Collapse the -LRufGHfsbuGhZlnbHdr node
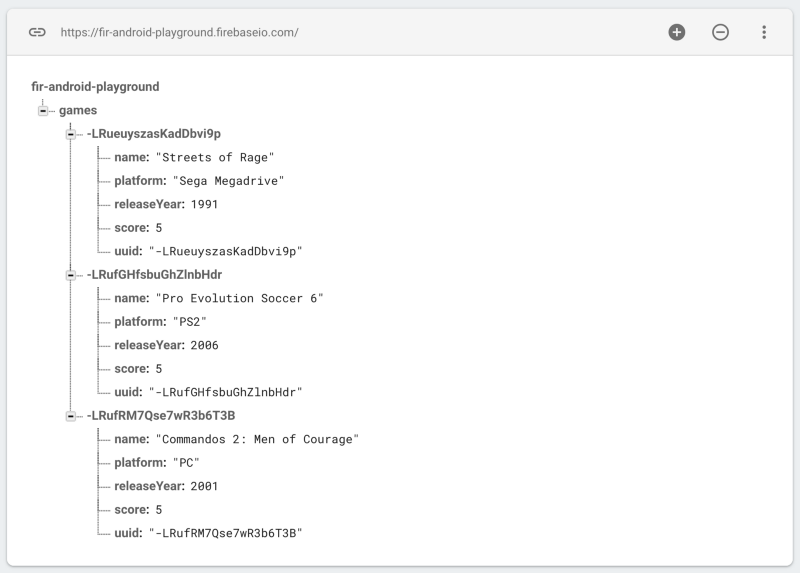Viewport: 800px width, 573px height. tap(70, 275)
